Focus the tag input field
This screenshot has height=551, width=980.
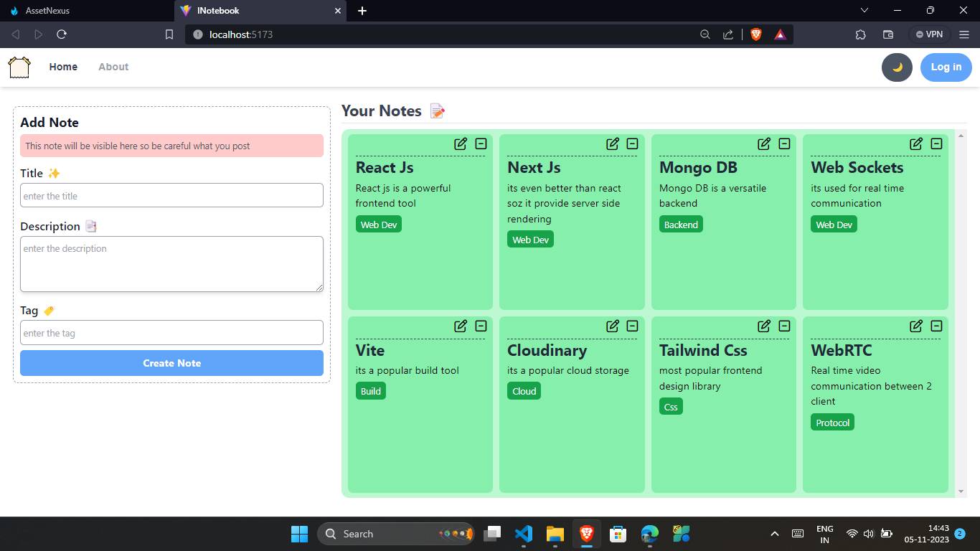click(x=171, y=332)
